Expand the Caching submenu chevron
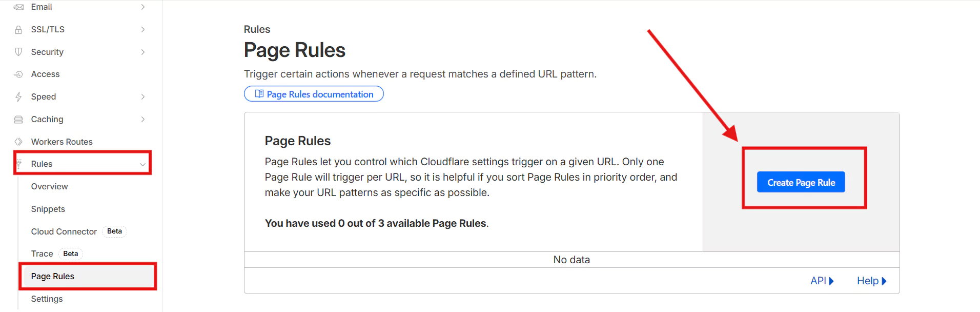 pos(143,120)
